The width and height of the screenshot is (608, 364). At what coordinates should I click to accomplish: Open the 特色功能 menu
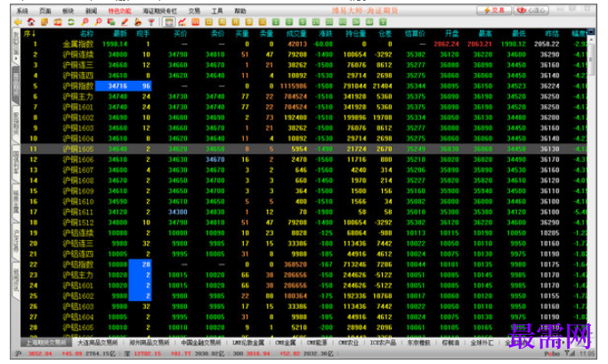point(119,11)
